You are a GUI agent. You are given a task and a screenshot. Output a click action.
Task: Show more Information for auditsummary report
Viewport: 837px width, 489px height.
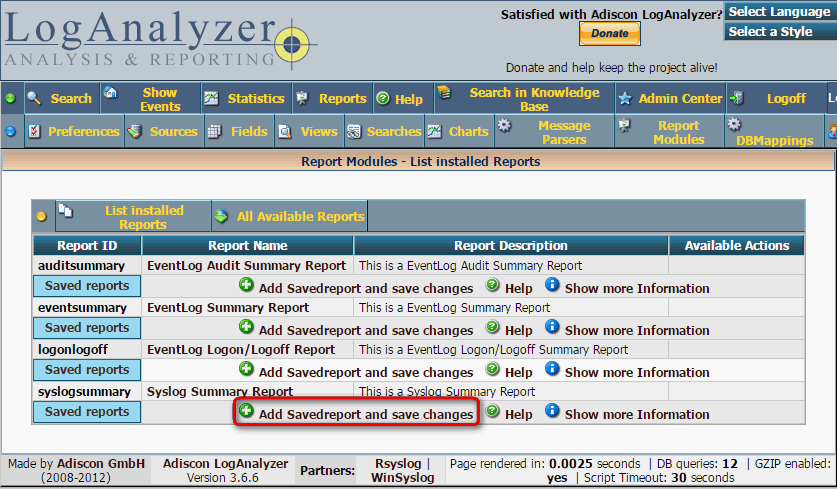[x=637, y=288]
